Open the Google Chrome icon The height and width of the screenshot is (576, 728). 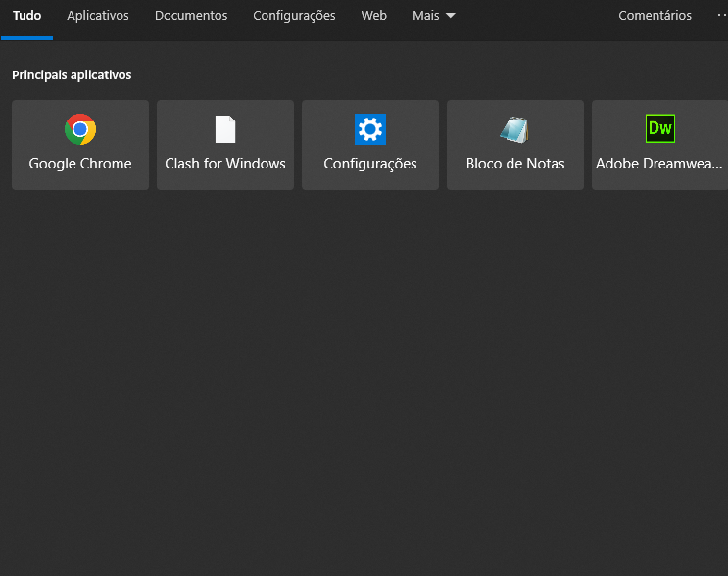click(x=80, y=129)
